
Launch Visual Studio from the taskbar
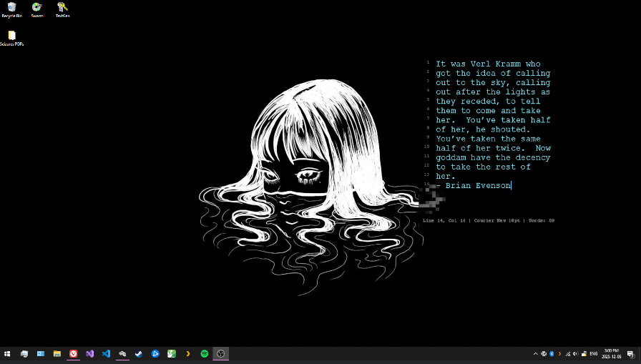click(x=89, y=354)
